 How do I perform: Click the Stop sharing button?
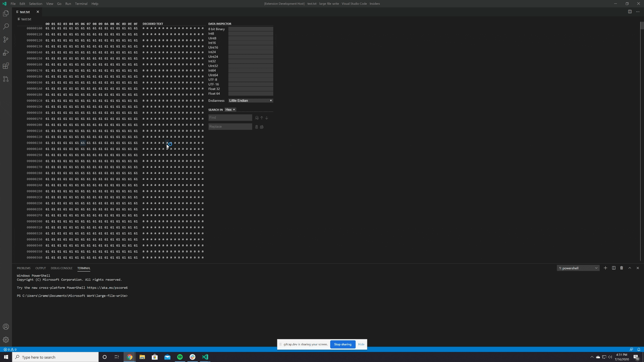[x=342, y=344]
